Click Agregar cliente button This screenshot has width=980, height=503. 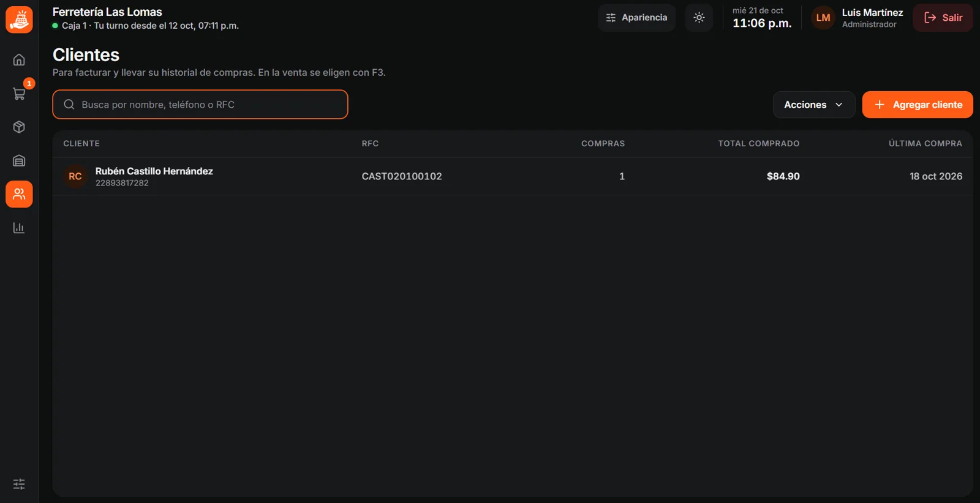point(918,105)
